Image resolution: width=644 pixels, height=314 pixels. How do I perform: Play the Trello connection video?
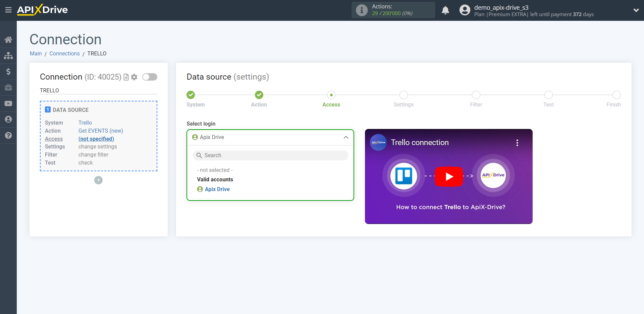[449, 176]
